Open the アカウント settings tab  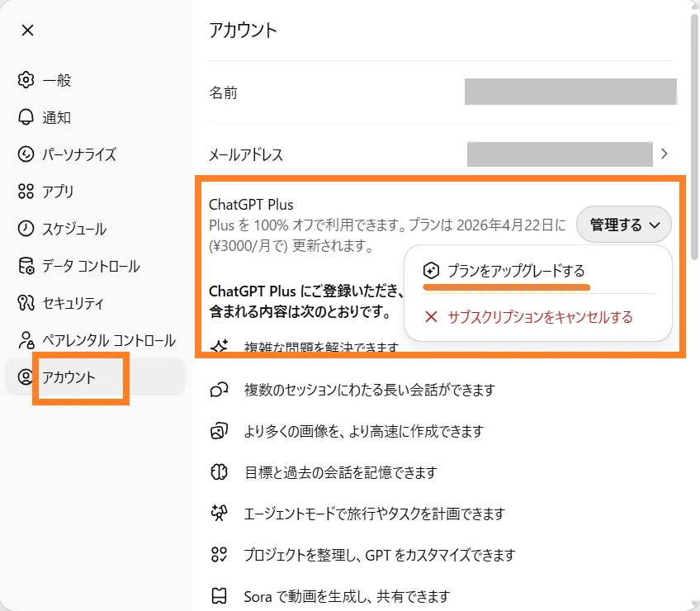pos(69,377)
